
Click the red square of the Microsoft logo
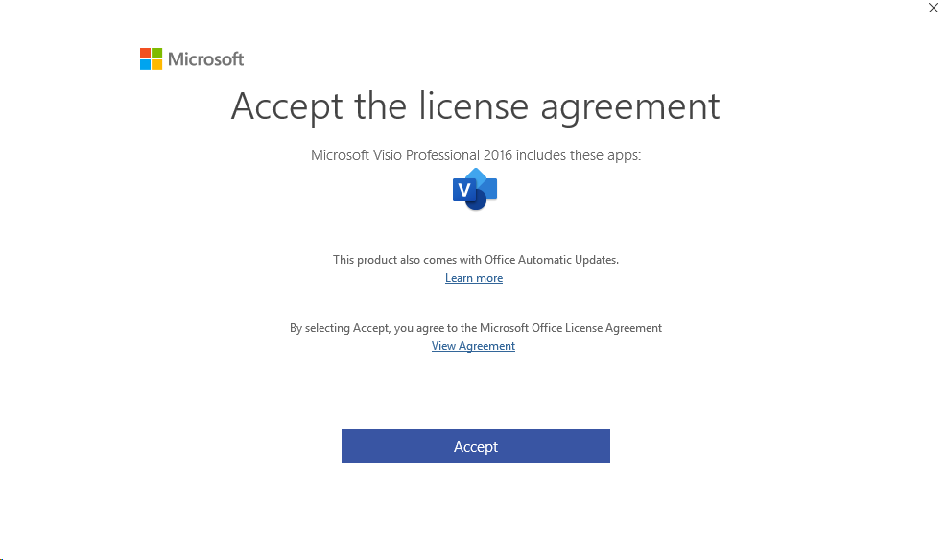[145, 53]
